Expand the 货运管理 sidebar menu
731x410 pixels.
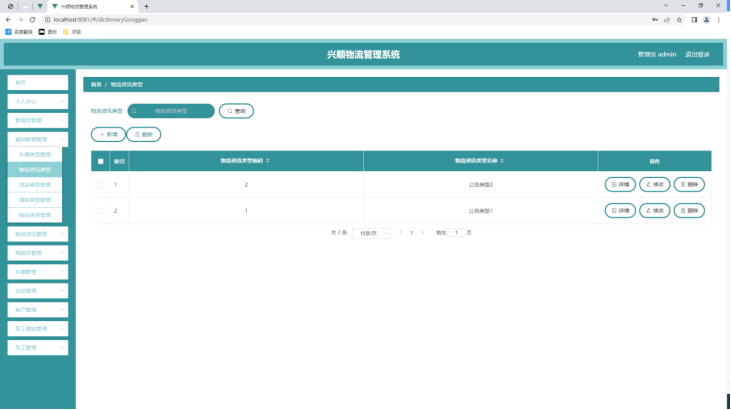(38, 291)
